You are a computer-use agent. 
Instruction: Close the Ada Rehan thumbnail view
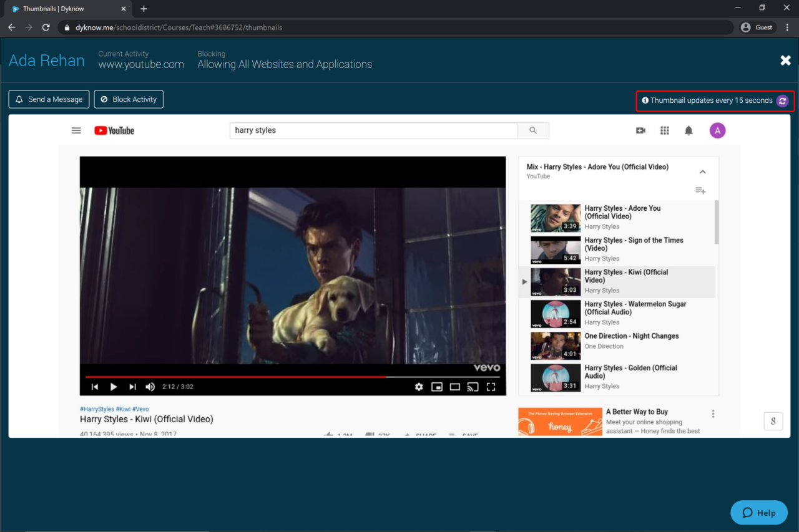click(785, 60)
